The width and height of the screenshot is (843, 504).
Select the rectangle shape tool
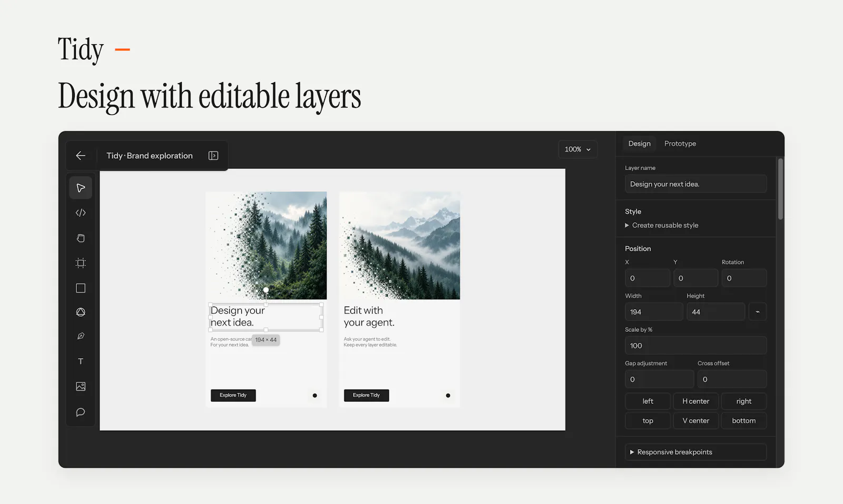[81, 288]
